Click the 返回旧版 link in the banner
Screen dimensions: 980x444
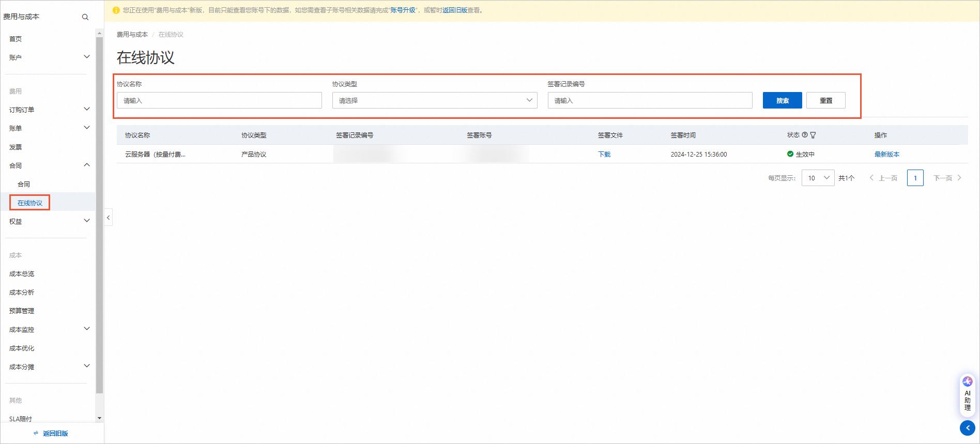point(455,10)
